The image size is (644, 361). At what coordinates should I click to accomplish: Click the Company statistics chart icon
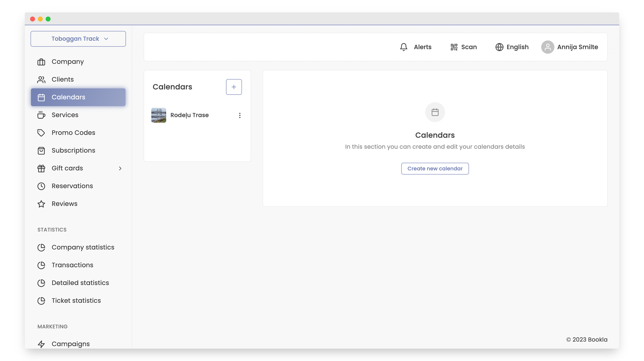point(41,247)
